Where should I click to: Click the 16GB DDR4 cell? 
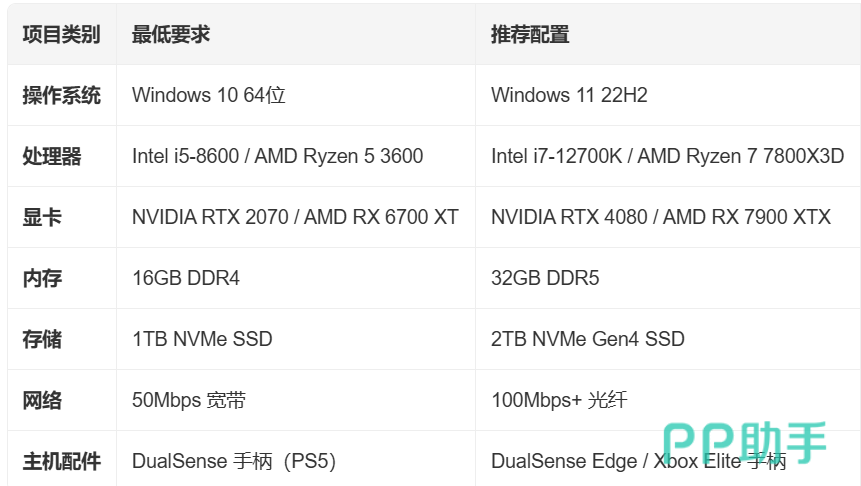296,278
